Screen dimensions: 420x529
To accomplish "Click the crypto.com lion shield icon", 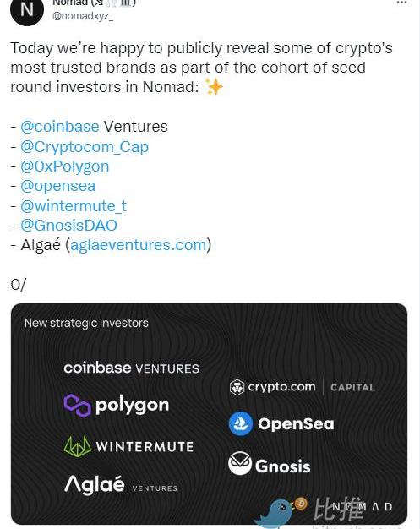I will (237, 387).
